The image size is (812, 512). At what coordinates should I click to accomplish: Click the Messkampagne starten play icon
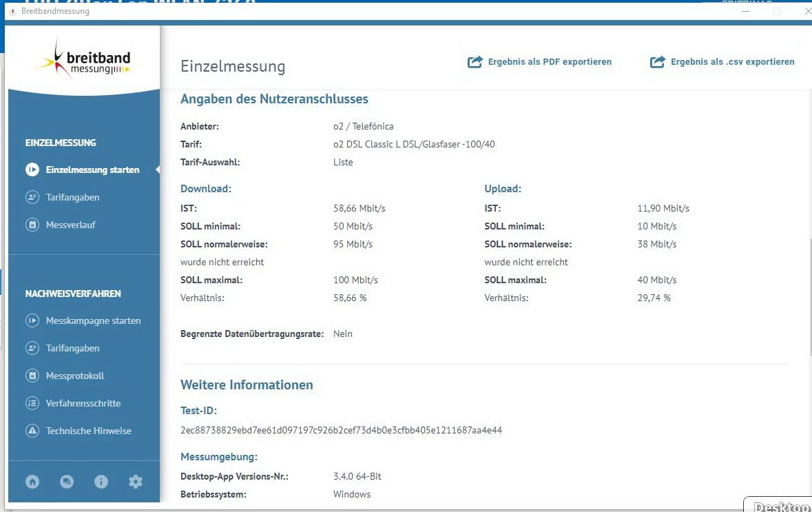tap(32, 321)
